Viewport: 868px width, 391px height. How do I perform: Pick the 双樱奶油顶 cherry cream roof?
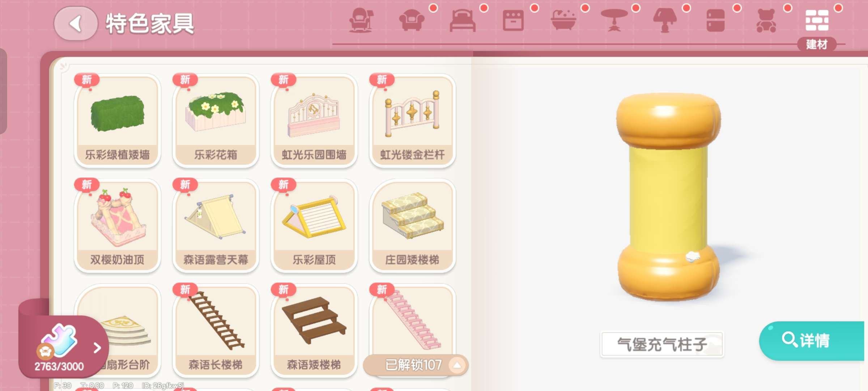117,226
